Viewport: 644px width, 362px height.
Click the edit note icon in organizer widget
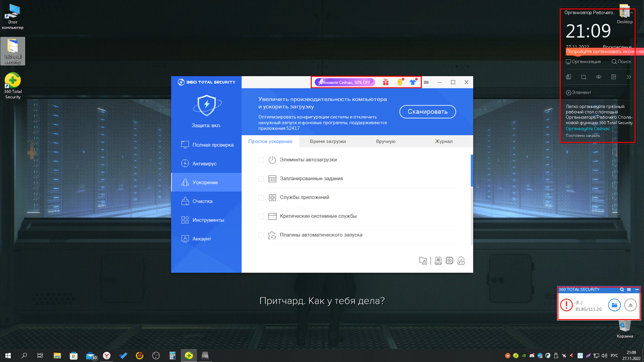613,77
